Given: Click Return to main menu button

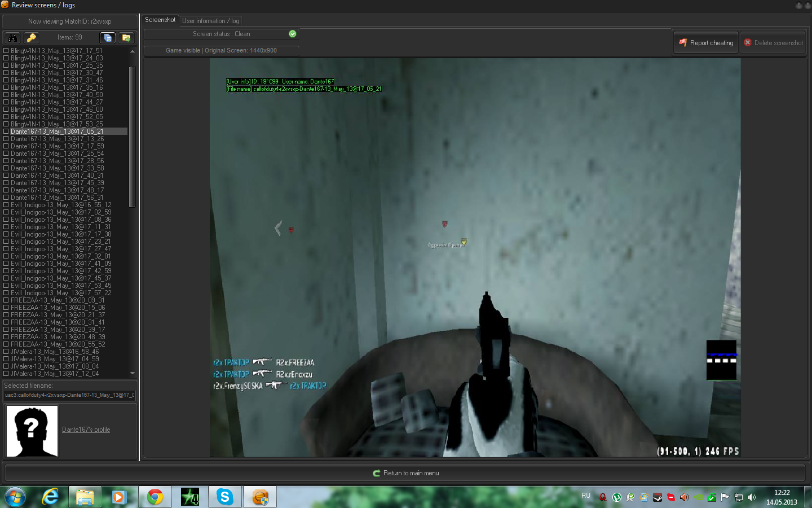Looking at the screenshot, I should (x=405, y=473).
